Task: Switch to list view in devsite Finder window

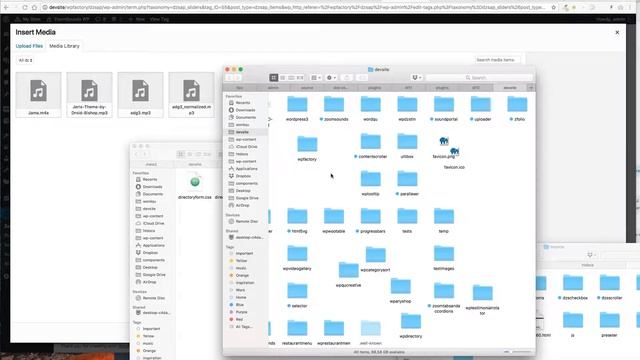Action: click(282, 78)
